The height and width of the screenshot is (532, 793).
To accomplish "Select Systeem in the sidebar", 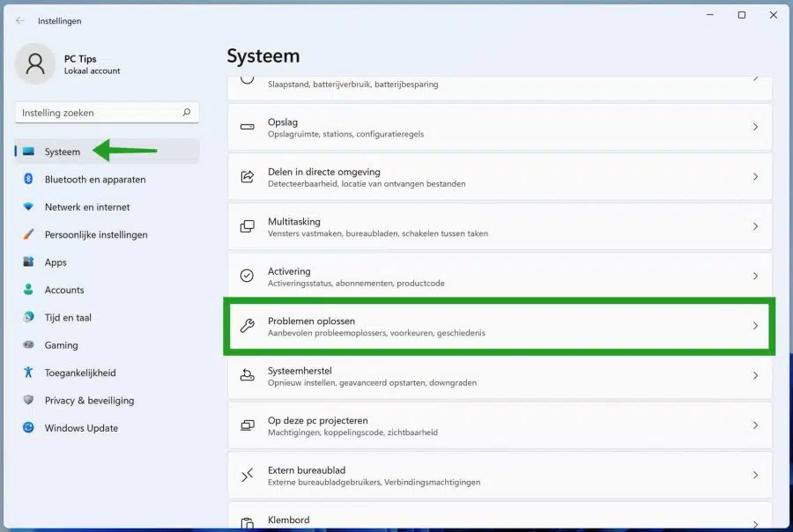I will [x=107, y=151].
